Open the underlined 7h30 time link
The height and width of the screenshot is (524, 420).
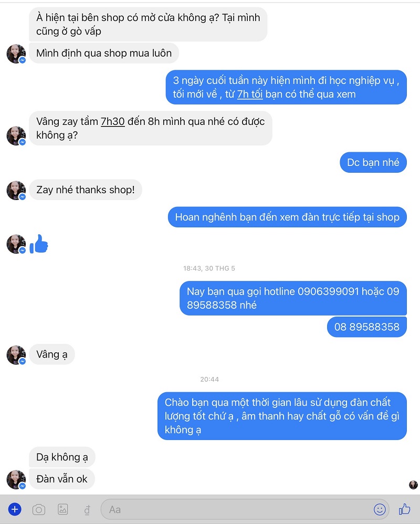coord(113,121)
